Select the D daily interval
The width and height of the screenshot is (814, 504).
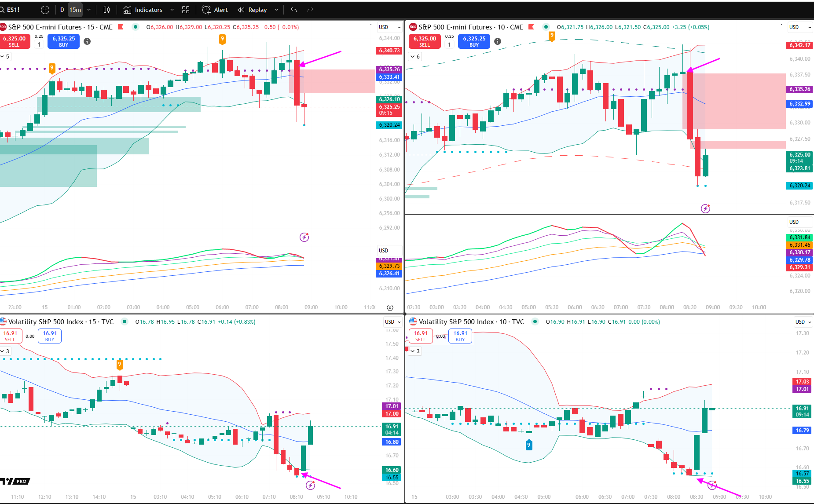click(62, 10)
